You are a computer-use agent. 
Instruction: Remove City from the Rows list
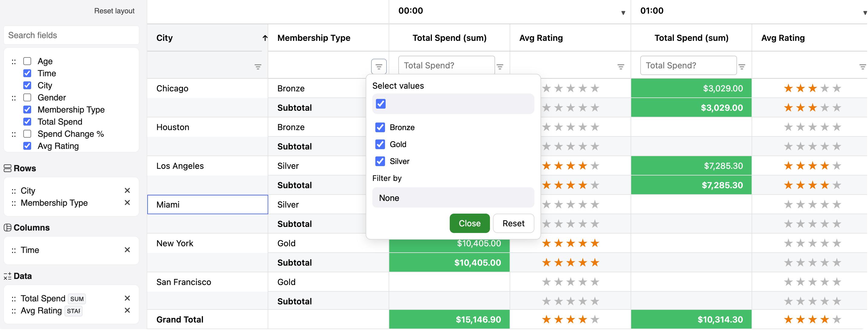pos(127,190)
